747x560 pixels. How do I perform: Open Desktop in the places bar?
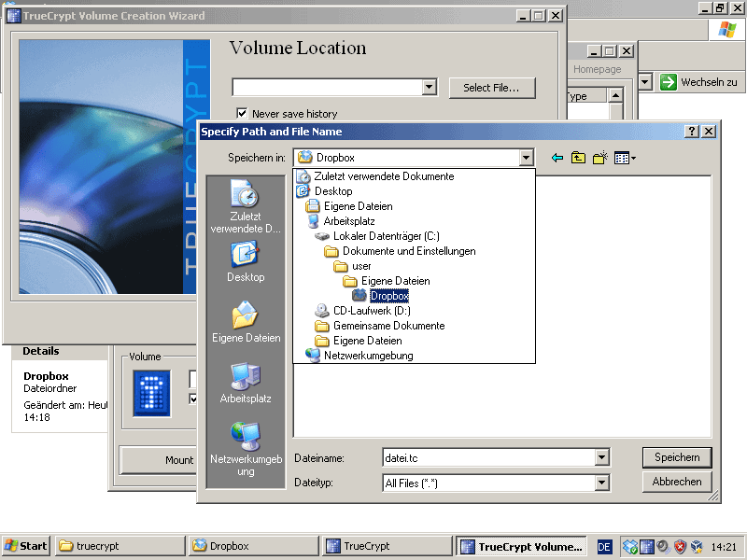(246, 261)
